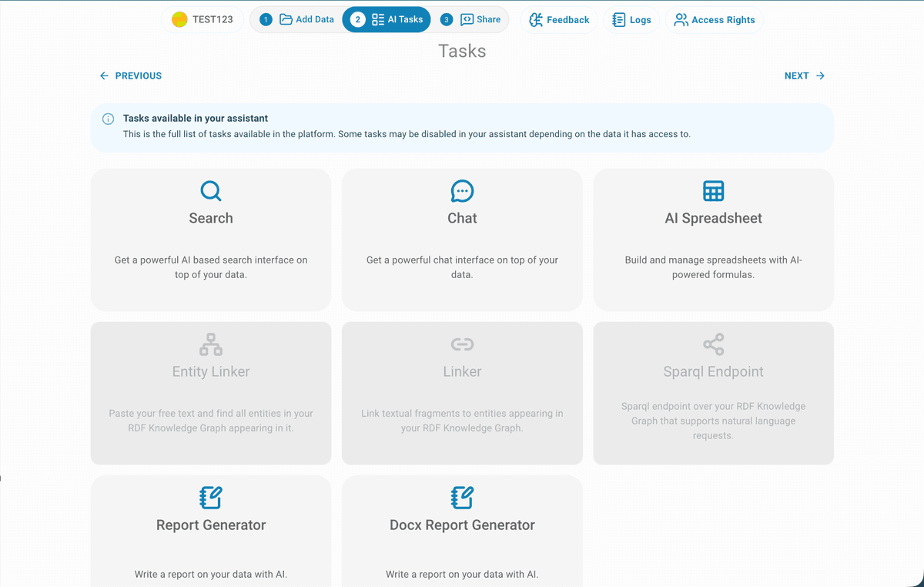
Task: Click the folder icon beside Add Data
Action: 286,19
